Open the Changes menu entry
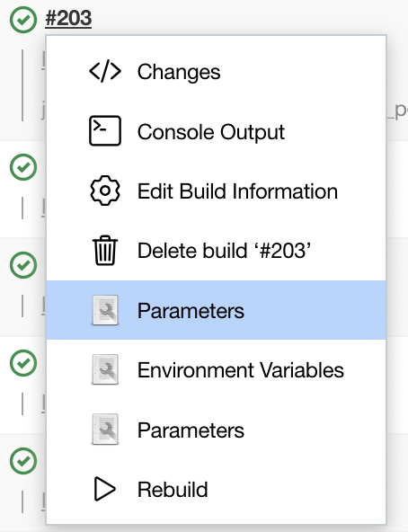The height and width of the screenshot is (532, 408). pyautogui.click(x=217, y=72)
